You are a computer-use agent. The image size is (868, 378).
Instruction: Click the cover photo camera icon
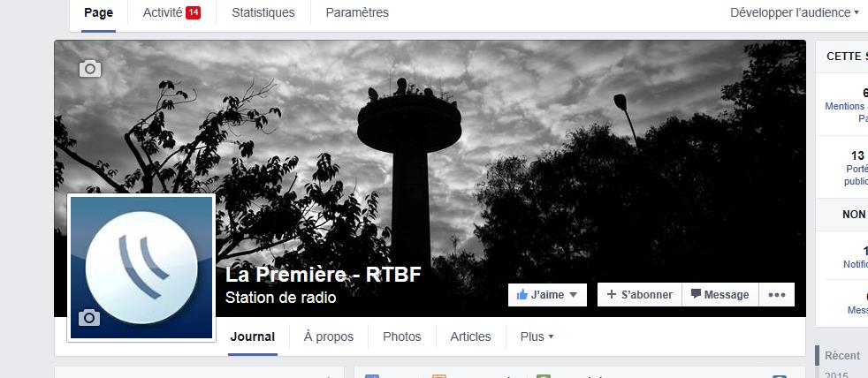(x=90, y=69)
